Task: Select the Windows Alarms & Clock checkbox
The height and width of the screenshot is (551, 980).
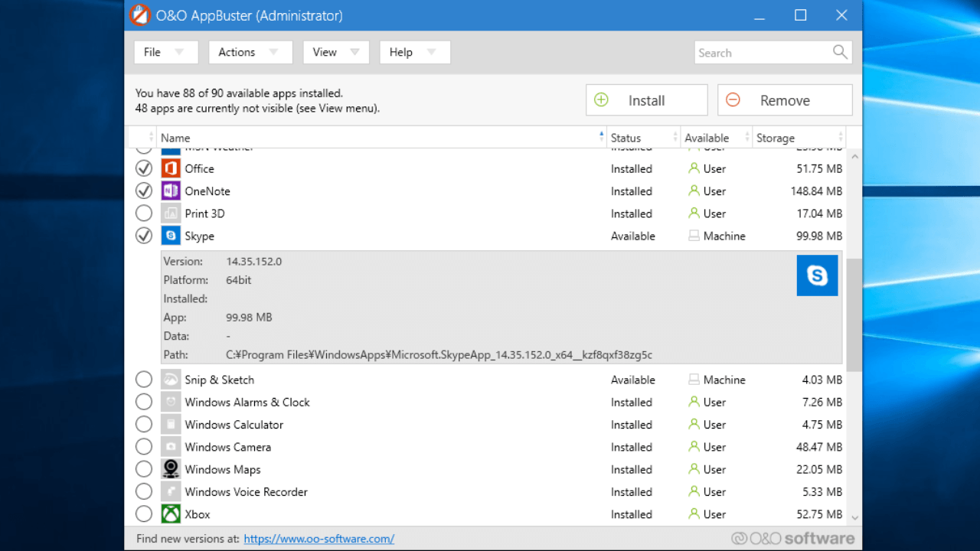Action: (144, 402)
